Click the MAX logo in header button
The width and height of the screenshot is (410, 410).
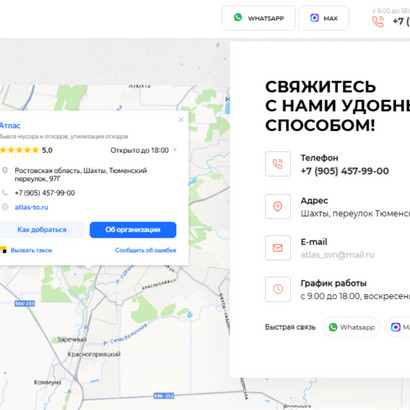click(314, 18)
